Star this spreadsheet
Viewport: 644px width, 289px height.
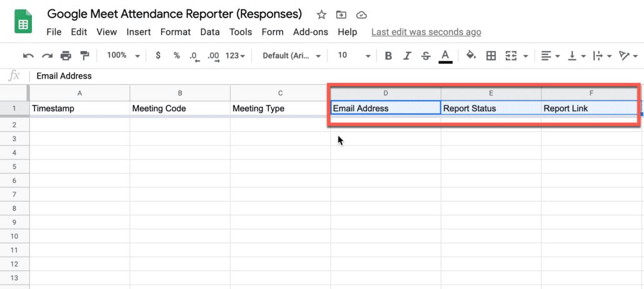[321, 15]
